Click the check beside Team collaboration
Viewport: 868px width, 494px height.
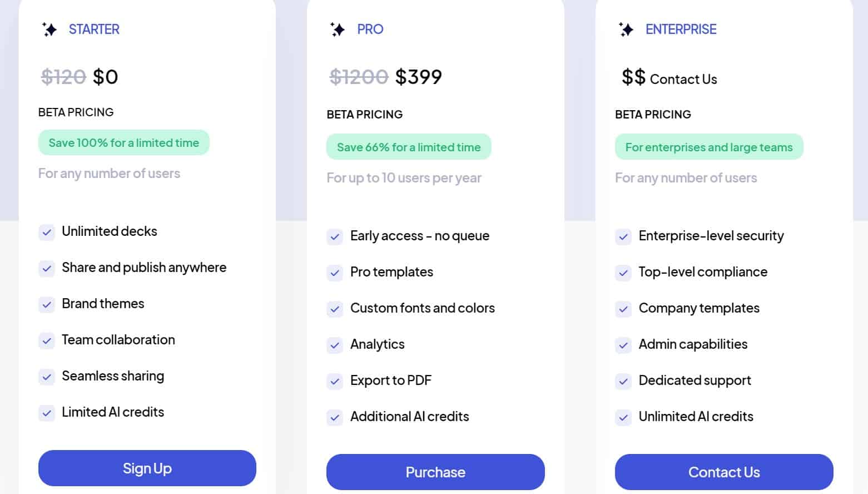coord(47,340)
